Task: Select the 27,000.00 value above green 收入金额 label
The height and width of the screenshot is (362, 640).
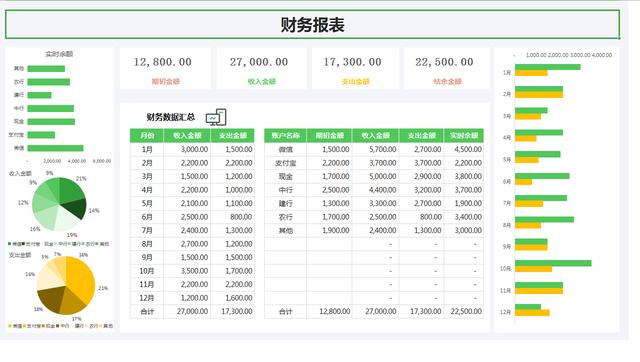Action: [259, 62]
